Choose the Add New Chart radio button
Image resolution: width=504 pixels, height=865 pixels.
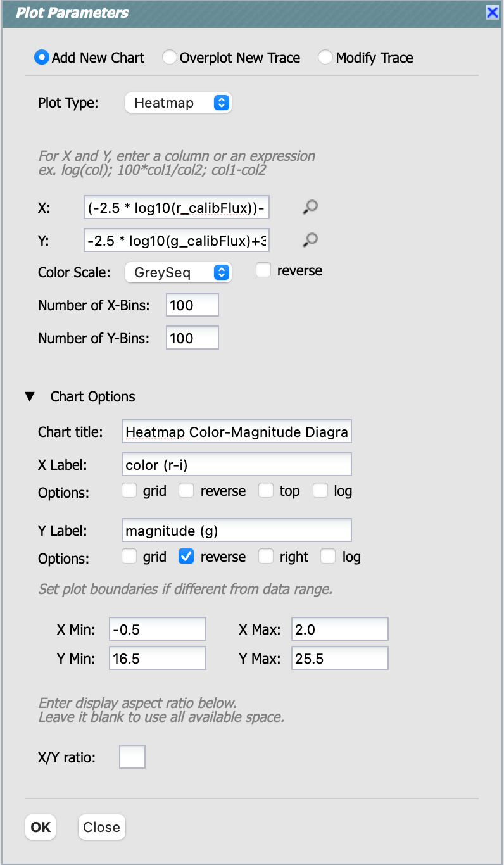(x=42, y=58)
